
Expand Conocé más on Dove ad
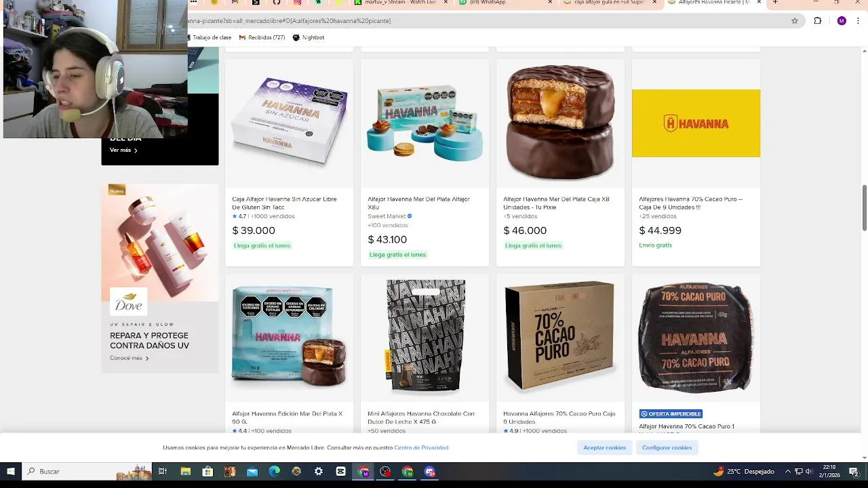(x=129, y=358)
